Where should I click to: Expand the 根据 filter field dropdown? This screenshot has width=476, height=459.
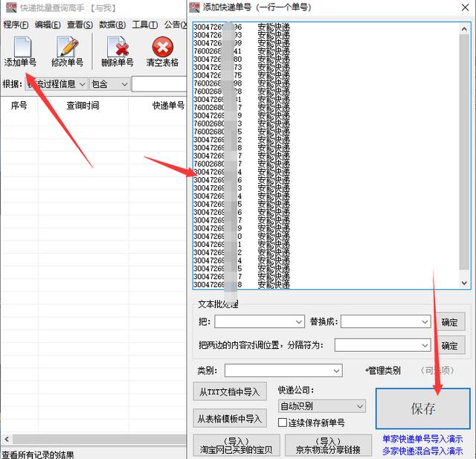83,84
